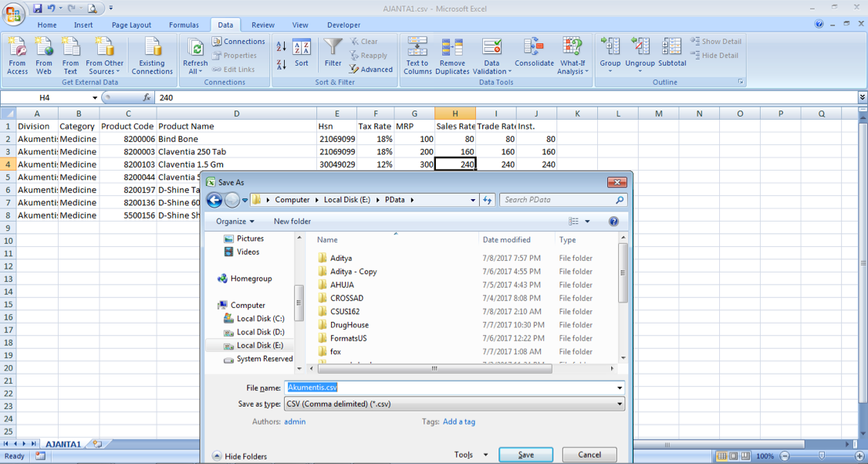Click the Save button in dialog

coord(526,455)
